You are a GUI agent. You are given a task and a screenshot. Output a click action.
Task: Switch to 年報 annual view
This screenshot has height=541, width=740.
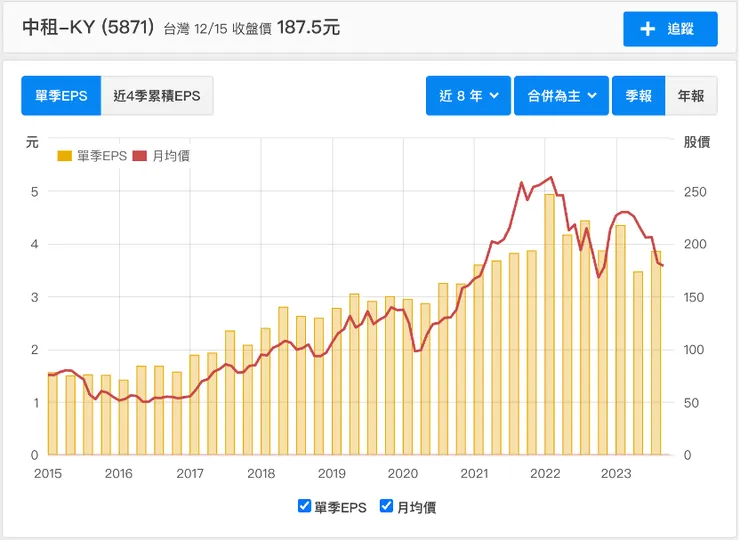pos(691,96)
